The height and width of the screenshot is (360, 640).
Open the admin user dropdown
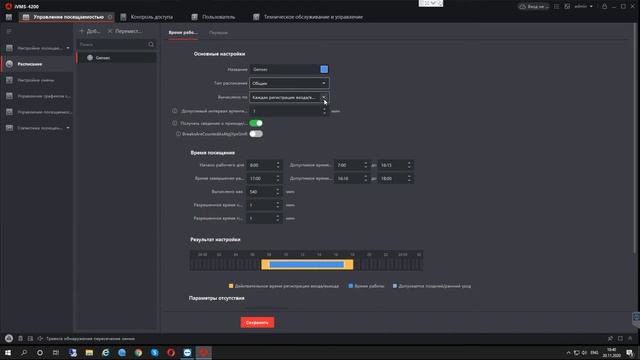(x=583, y=7)
